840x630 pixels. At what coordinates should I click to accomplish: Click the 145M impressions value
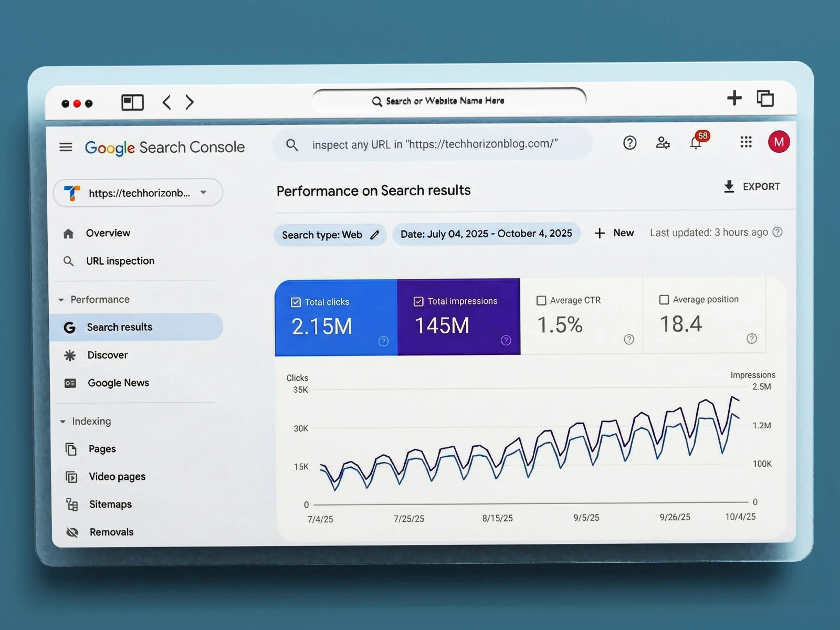click(442, 326)
